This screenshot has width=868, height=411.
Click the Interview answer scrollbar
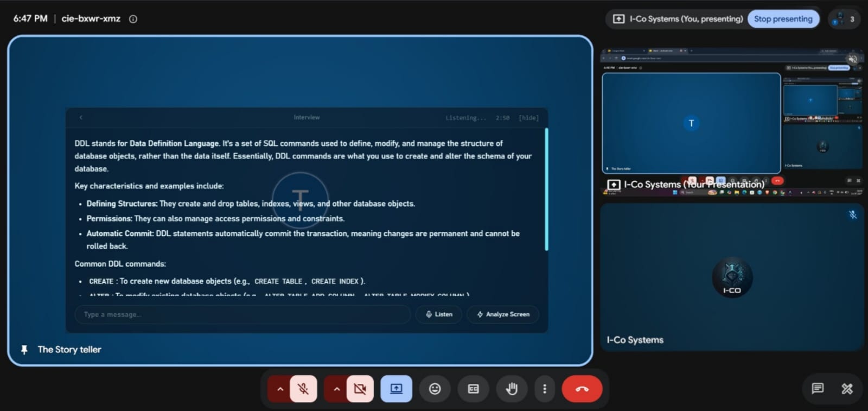(546, 189)
